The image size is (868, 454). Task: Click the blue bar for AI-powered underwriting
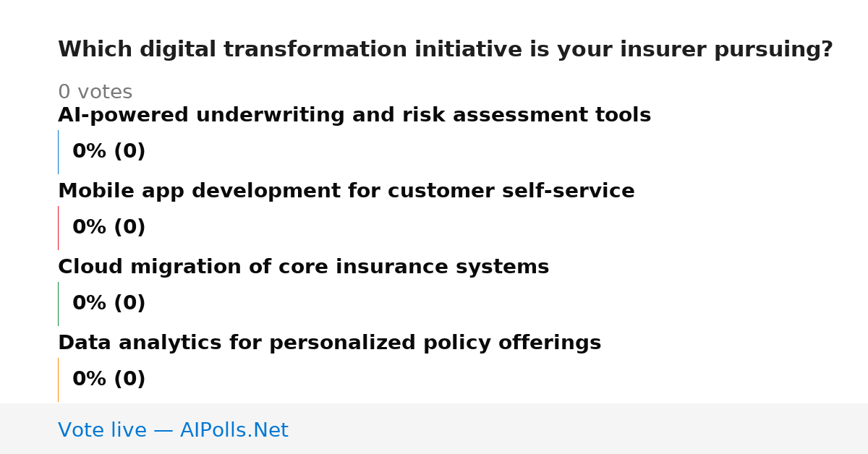tap(58, 152)
